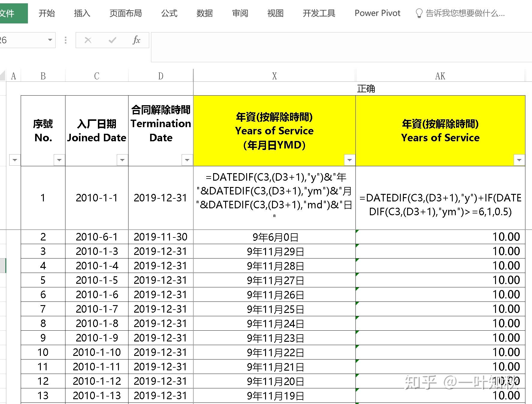Open filter dropdown for Joined Date column
This screenshot has width=532, height=404.
tap(122, 160)
